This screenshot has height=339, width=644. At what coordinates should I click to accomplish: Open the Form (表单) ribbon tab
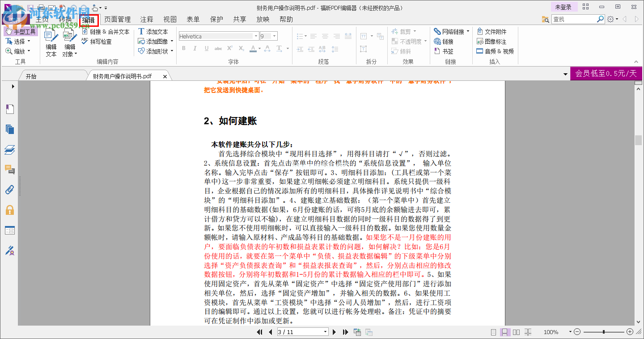coord(193,19)
